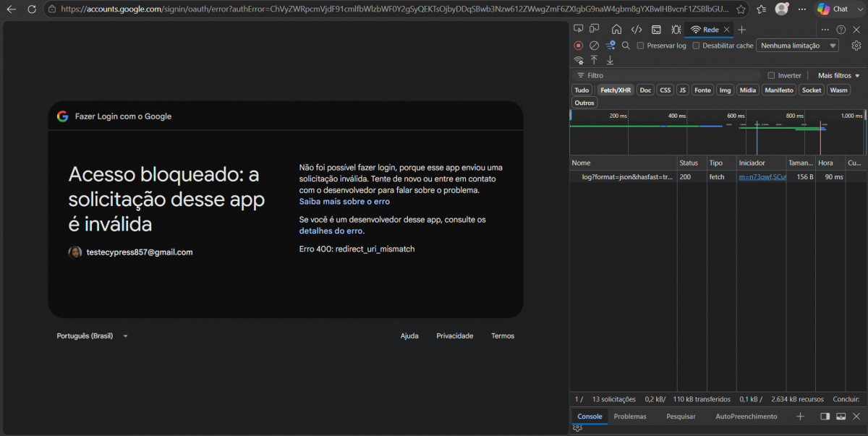The height and width of the screenshot is (436, 868).
Task: Filter requests by Mídia
Action: pos(748,90)
